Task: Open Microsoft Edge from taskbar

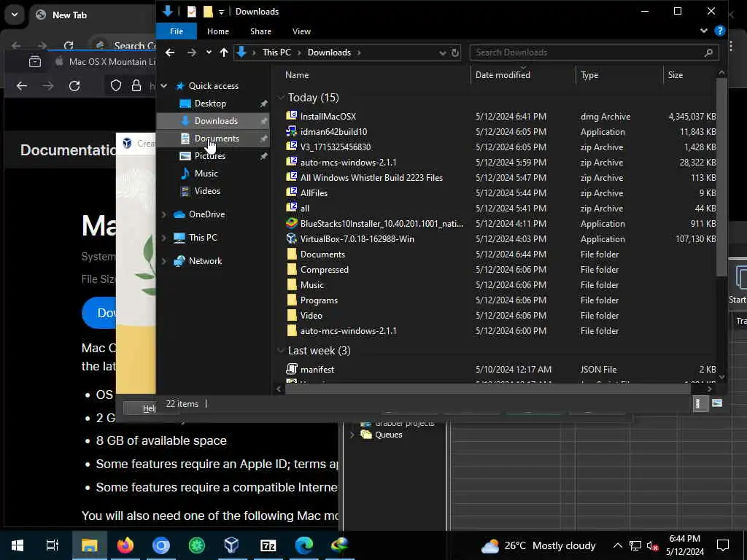Action: (x=304, y=545)
